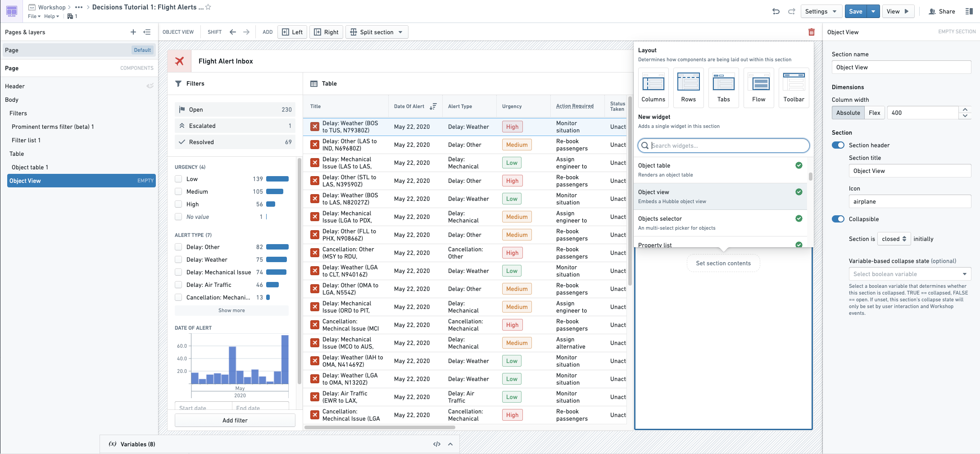The width and height of the screenshot is (980, 454).
Task: Shift section left with arrow icon
Action: coord(233,32)
